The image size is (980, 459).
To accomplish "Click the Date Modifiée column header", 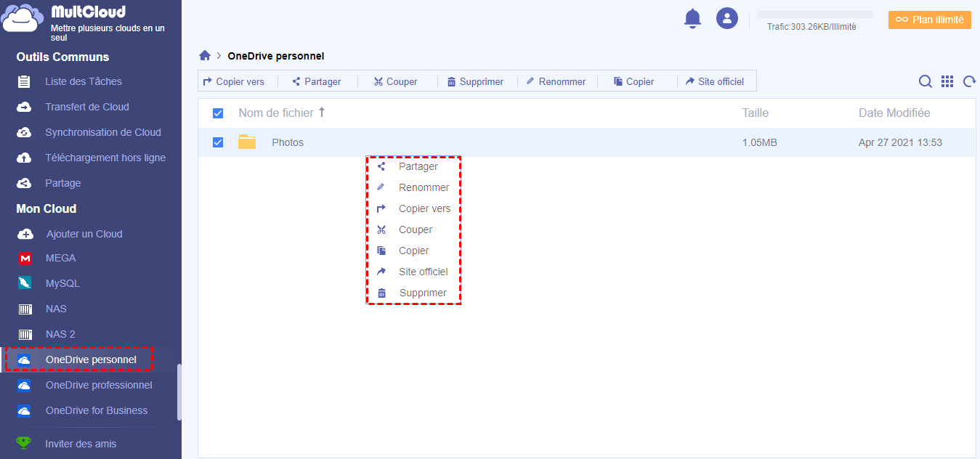I will point(894,113).
